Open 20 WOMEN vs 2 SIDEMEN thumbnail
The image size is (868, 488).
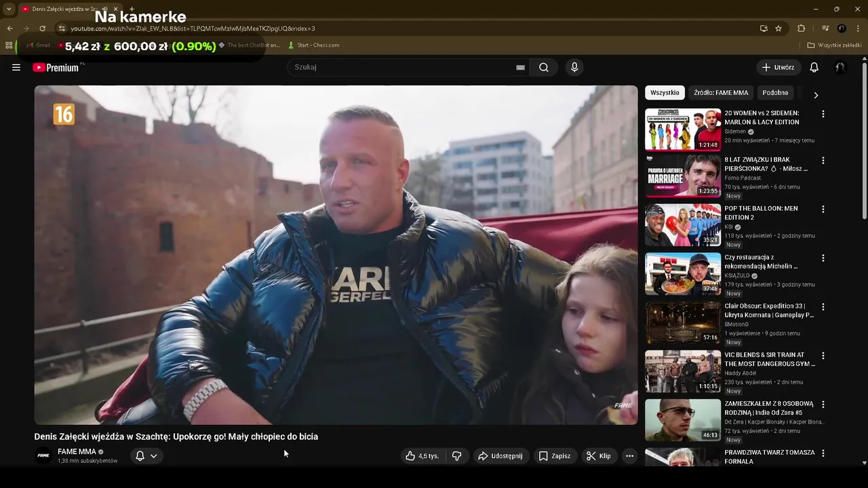tap(683, 129)
